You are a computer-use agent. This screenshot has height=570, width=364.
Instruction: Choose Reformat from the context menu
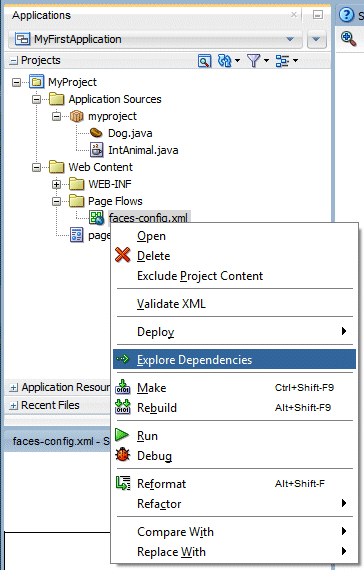point(234,484)
